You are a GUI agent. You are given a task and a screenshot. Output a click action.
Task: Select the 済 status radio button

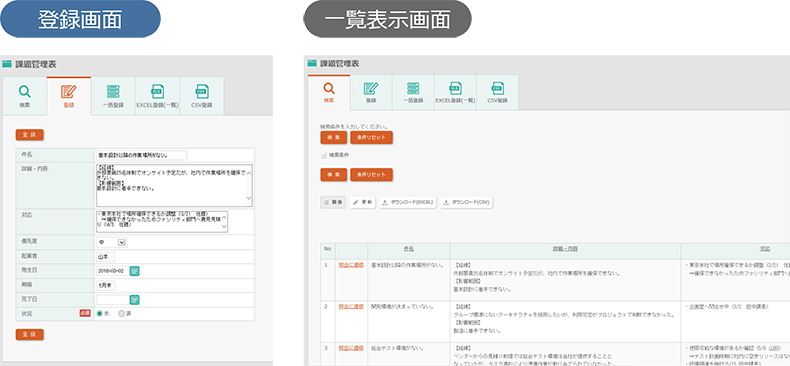[x=121, y=314]
